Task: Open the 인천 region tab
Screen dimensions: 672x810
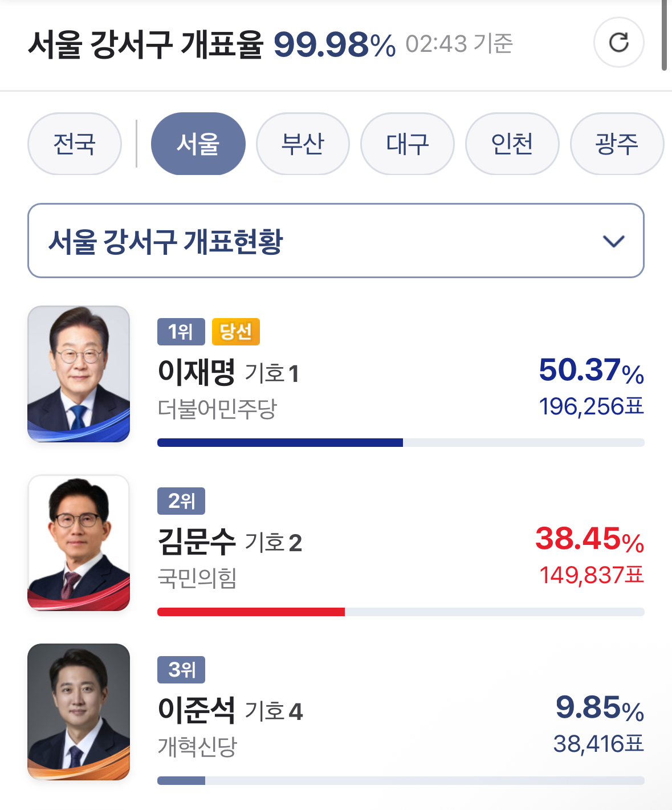Action: (x=512, y=144)
